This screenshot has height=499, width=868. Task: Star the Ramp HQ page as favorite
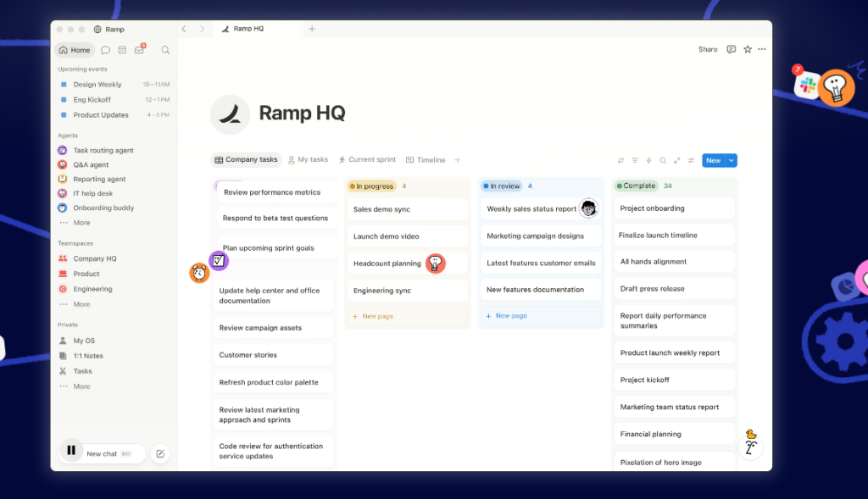pyautogui.click(x=748, y=49)
